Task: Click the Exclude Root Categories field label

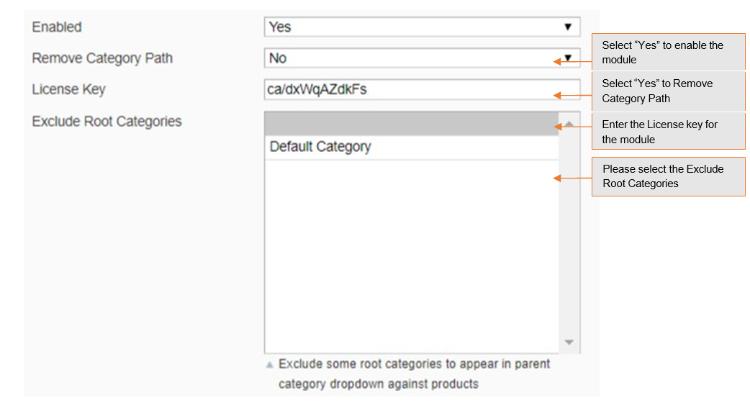Action: (x=106, y=122)
